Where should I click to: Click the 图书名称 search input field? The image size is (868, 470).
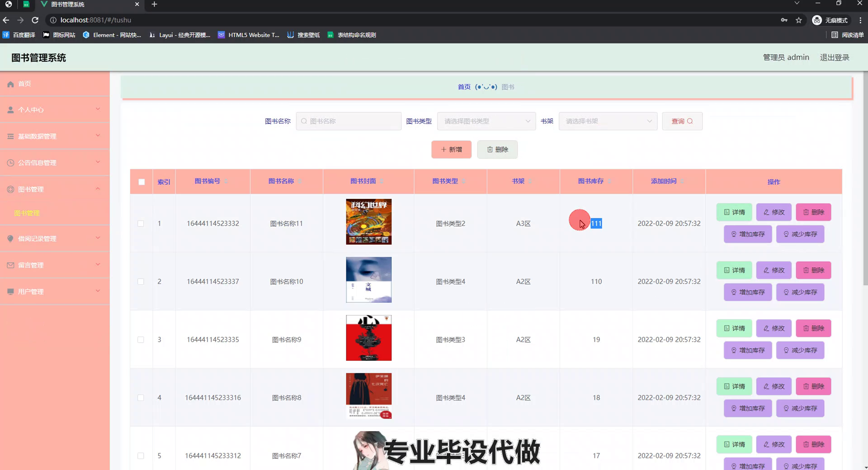pyautogui.click(x=349, y=121)
